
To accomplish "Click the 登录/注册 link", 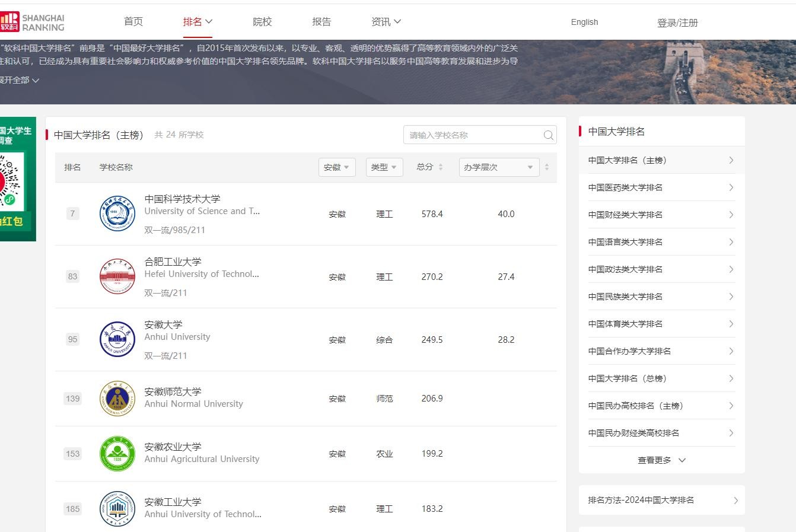I will coord(677,23).
